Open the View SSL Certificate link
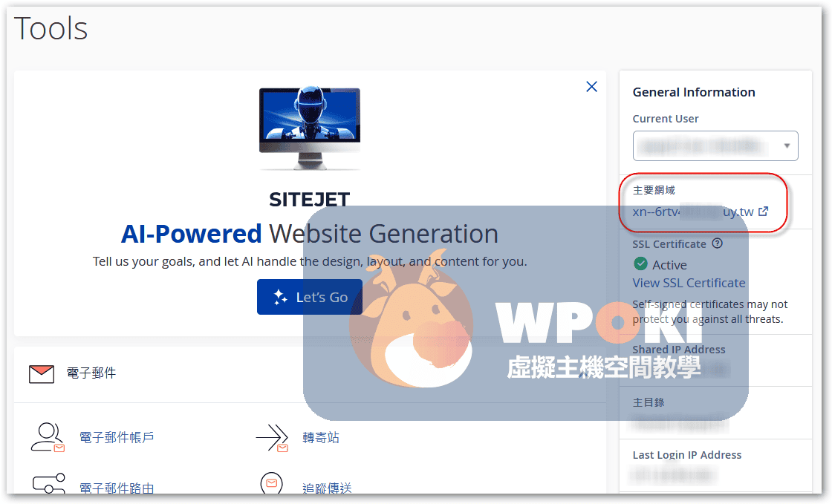 click(689, 283)
